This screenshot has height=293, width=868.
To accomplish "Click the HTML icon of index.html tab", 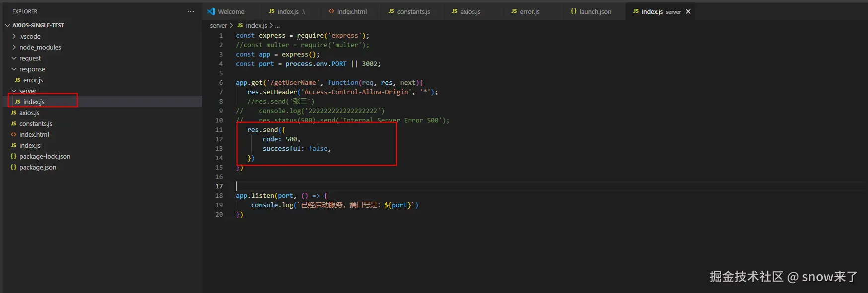I will click(331, 11).
